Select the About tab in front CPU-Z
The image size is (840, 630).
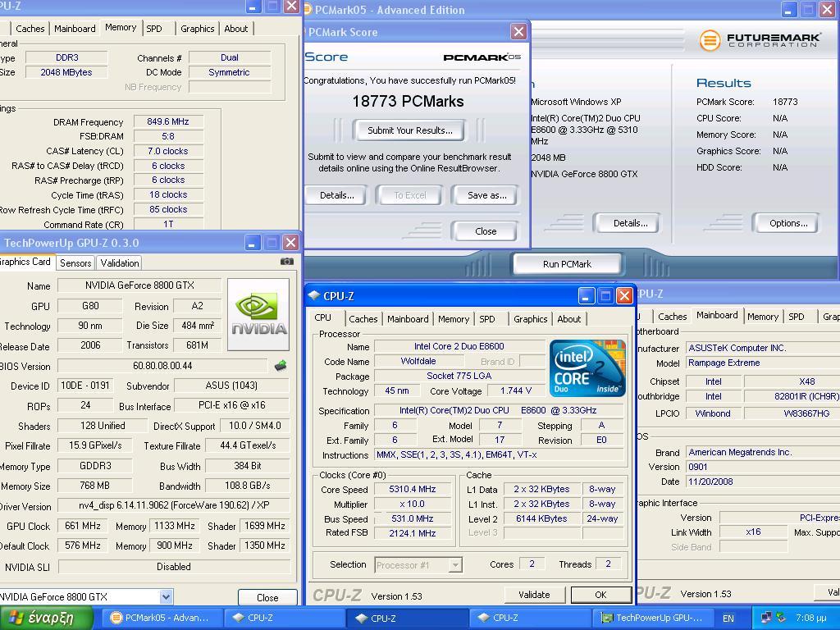pos(569,319)
